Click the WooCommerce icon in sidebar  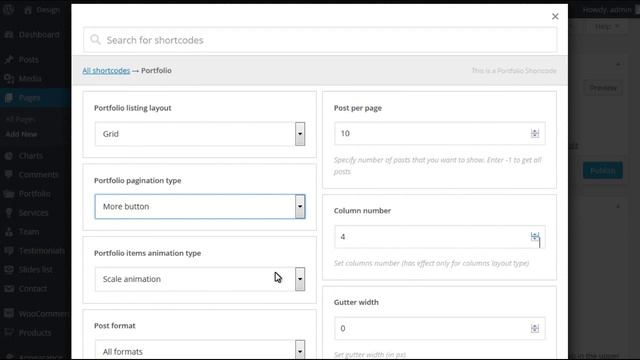click(9, 313)
